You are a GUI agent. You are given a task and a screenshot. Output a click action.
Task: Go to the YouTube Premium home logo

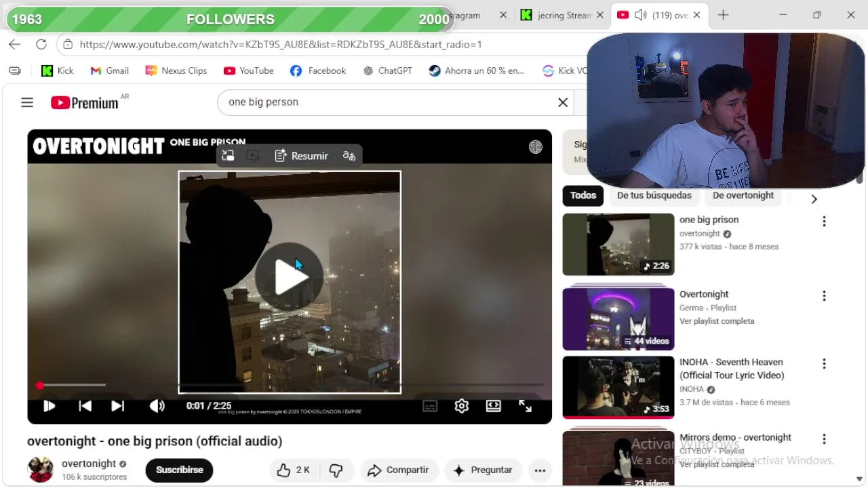(x=84, y=103)
